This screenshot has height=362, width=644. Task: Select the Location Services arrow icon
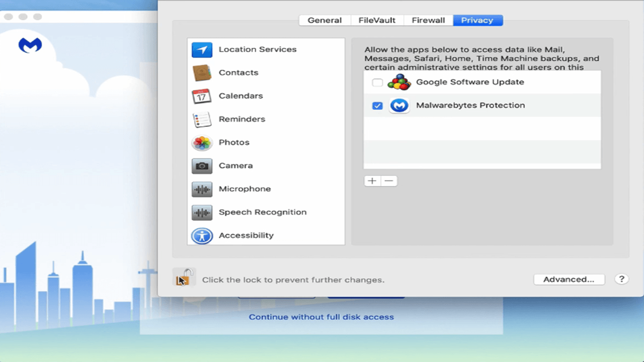pyautogui.click(x=202, y=50)
